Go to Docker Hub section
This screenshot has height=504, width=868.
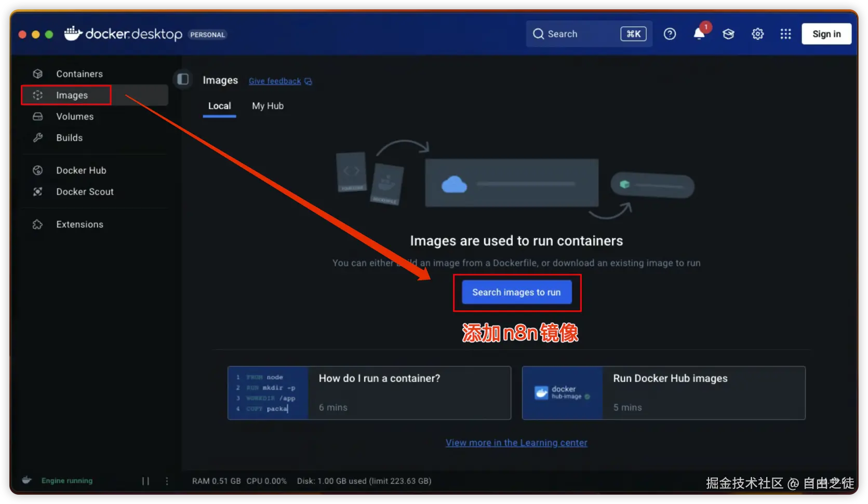click(81, 170)
